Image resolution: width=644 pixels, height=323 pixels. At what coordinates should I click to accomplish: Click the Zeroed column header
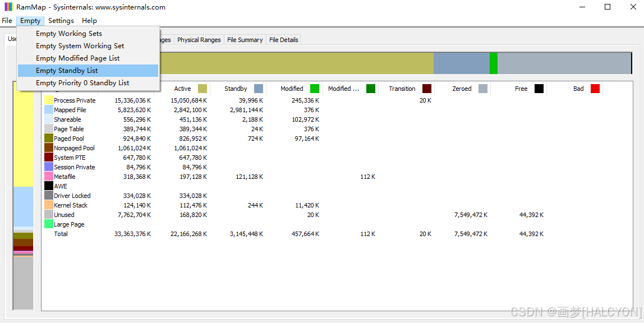(462, 89)
